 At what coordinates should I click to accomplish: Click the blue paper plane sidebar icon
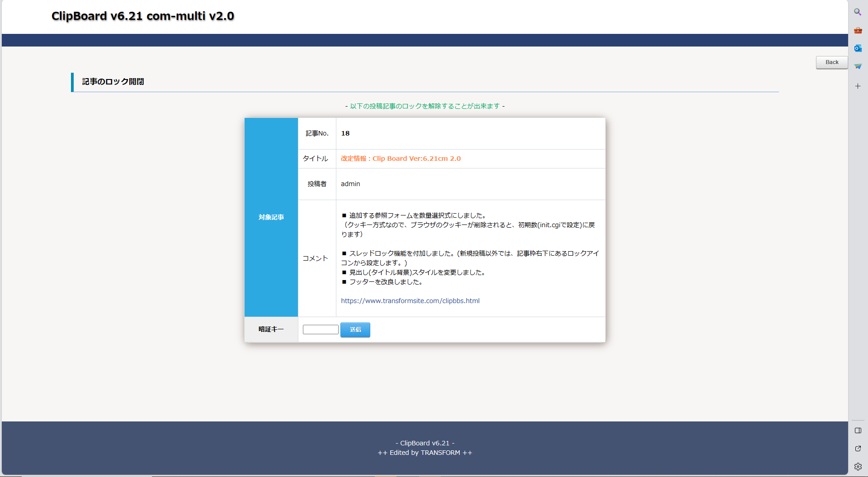coord(858,66)
